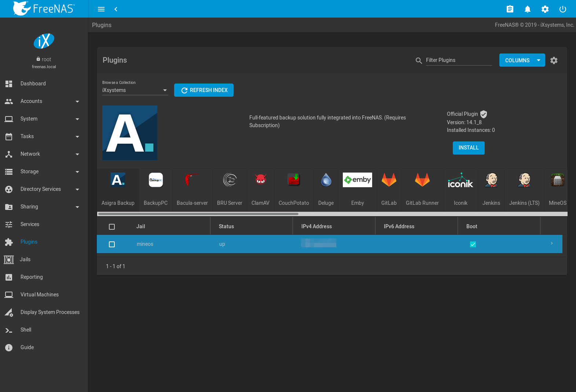
Task: Sort by the IPv4 Address column header
Action: pyautogui.click(x=316, y=226)
